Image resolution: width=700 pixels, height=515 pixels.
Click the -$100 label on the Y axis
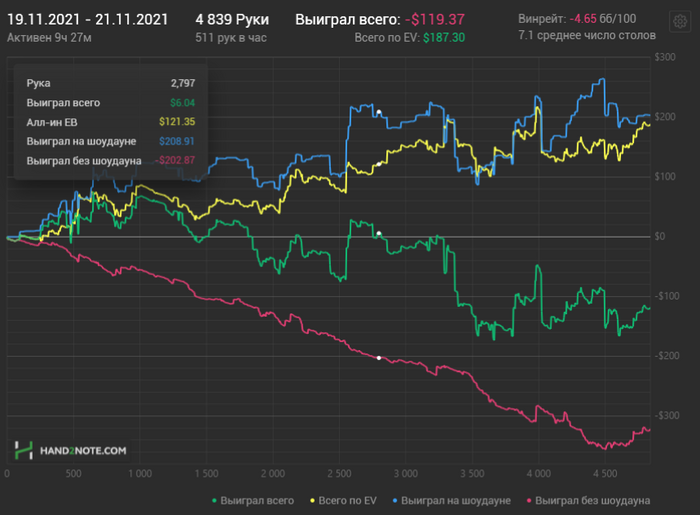point(667,296)
